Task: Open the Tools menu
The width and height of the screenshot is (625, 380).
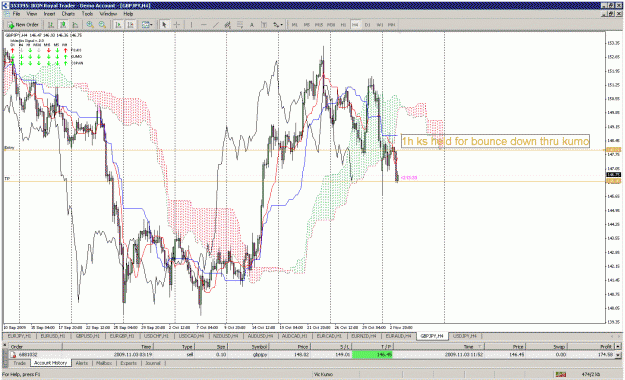Action: coord(87,14)
